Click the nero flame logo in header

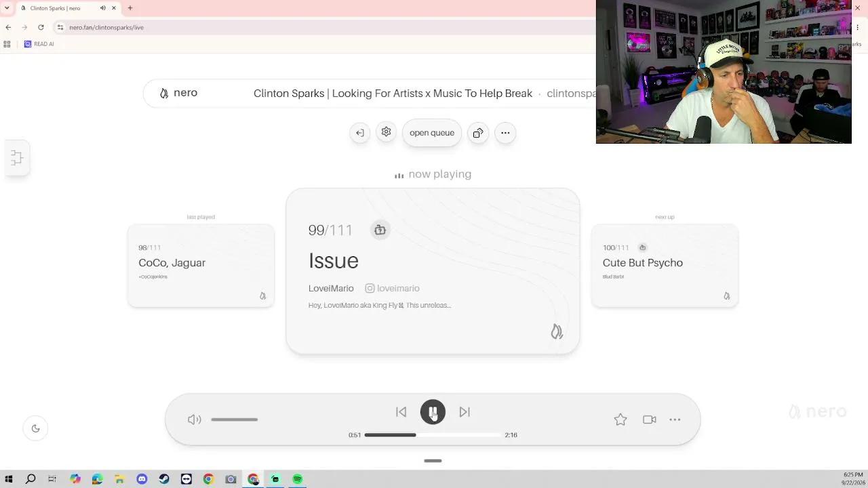pos(164,94)
